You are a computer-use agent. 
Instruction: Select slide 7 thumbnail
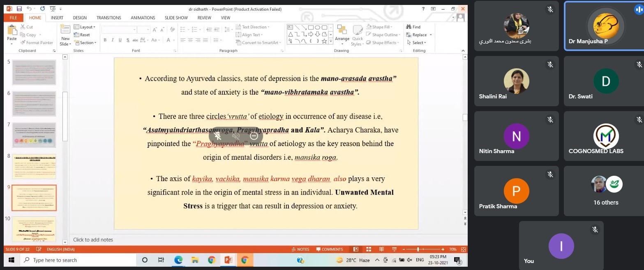pyautogui.click(x=34, y=135)
